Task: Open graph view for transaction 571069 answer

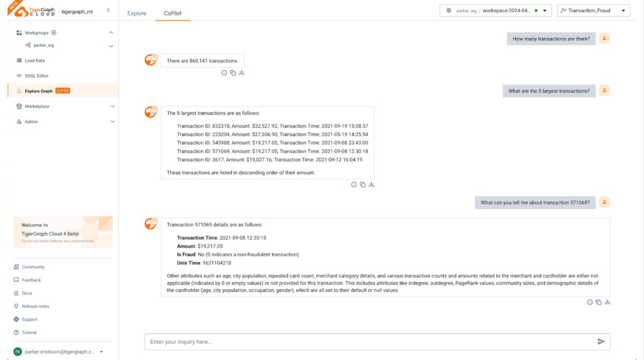Action: point(607,302)
